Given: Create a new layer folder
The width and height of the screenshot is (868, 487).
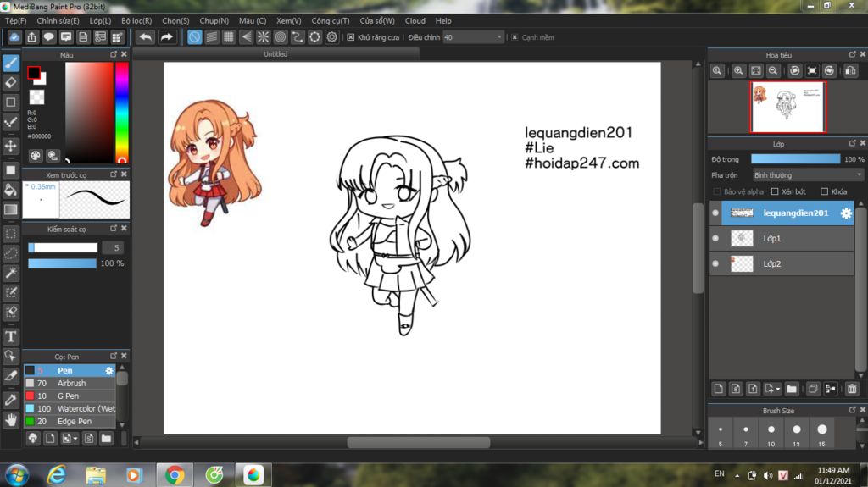Looking at the screenshot, I should (792, 389).
